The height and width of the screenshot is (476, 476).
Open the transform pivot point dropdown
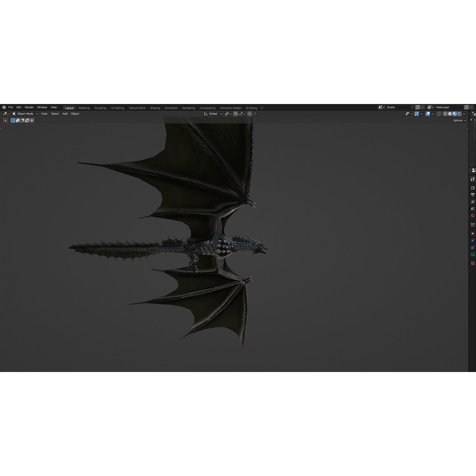[228, 114]
